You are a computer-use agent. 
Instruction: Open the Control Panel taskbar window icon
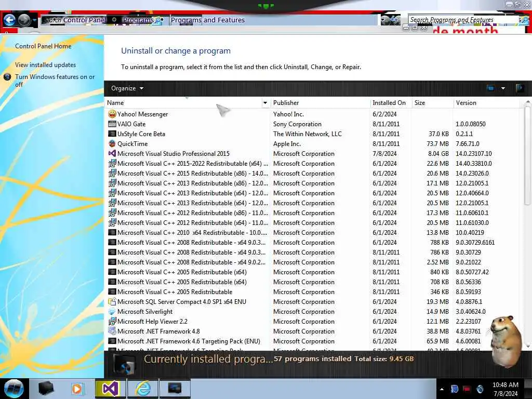pyautogui.click(x=175, y=389)
